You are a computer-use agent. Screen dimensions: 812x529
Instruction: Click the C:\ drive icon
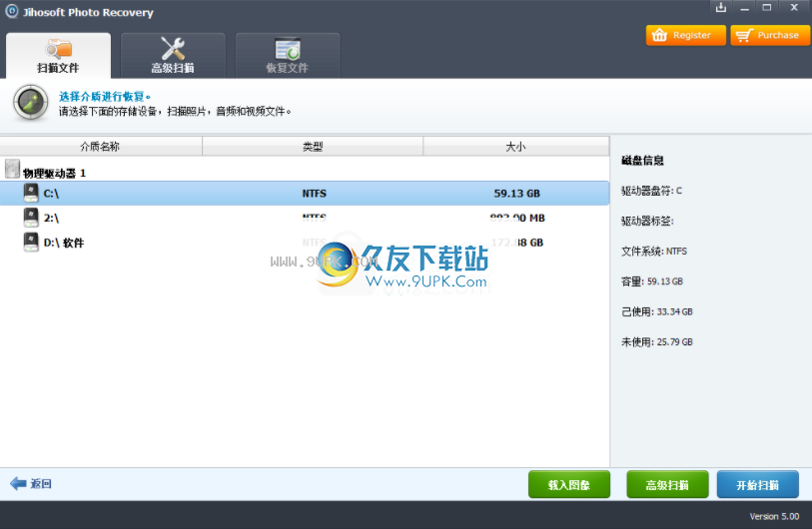pos(31,193)
